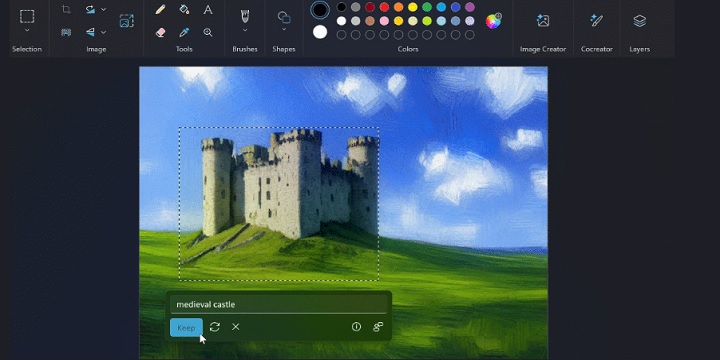
Task: Open the Shapes gallery dropdown chevron
Action: click(284, 29)
